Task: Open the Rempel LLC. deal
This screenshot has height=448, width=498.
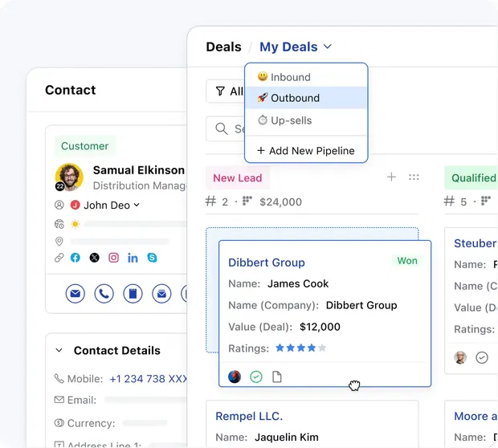Action: click(249, 416)
